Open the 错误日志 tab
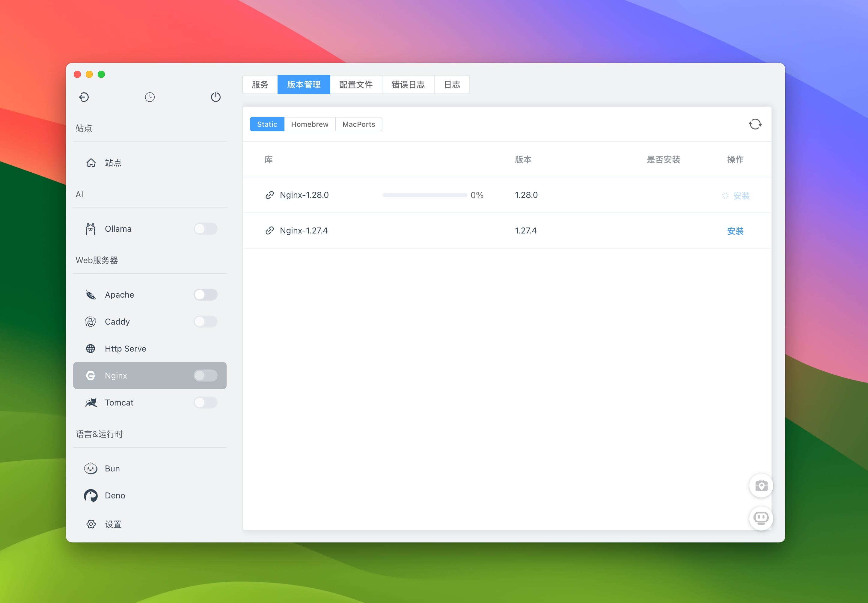The image size is (868, 603). 408,85
